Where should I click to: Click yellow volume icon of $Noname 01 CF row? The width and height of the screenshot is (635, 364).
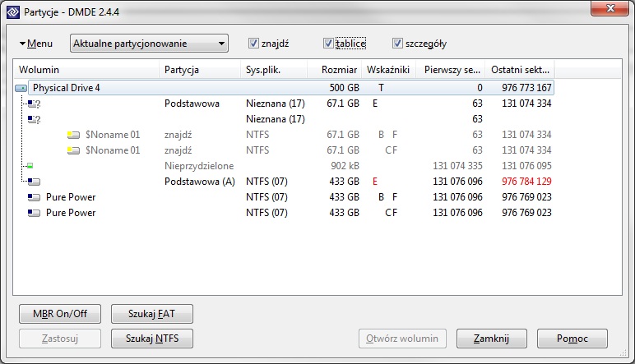click(73, 150)
